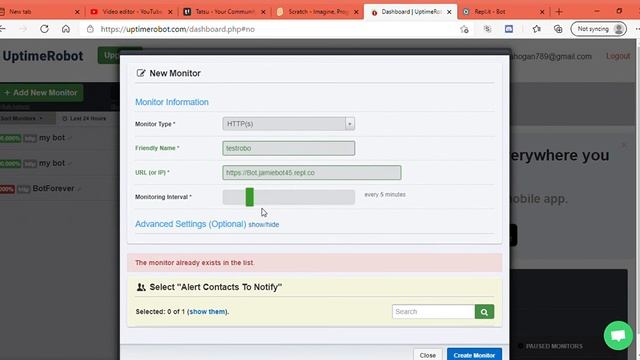
Task: Click the browser extension icon beside favorites star
Action: pos(487,29)
